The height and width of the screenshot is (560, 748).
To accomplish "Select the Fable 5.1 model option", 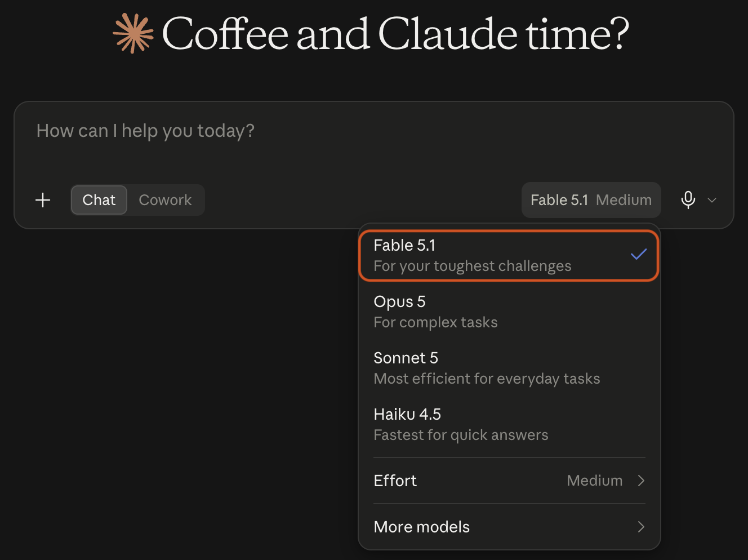I will tap(509, 255).
